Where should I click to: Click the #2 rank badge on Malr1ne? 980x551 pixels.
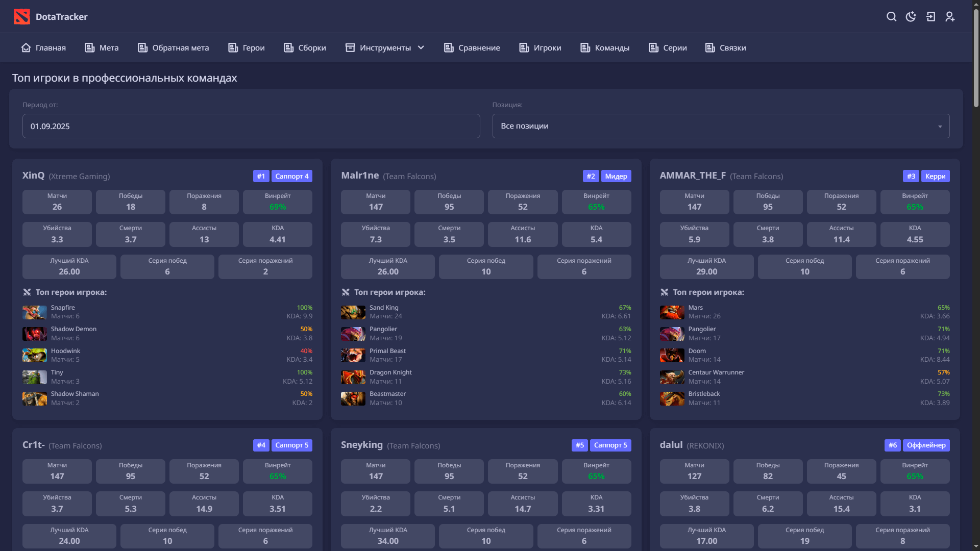pyautogui.click(x=591, y=176)
